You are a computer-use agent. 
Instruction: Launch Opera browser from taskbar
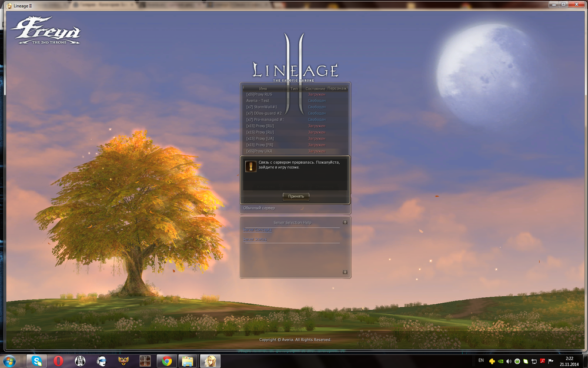(x=59, y=360)
